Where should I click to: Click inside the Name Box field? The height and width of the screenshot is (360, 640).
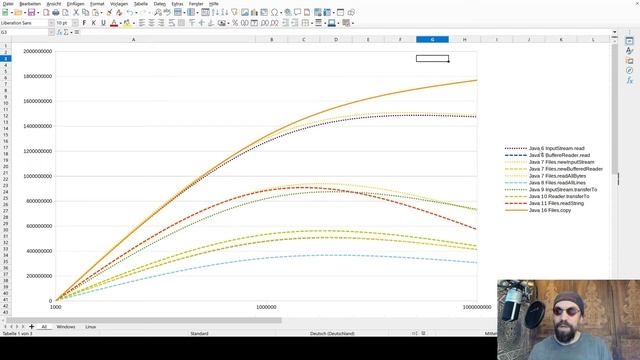(x=24, y=32)
